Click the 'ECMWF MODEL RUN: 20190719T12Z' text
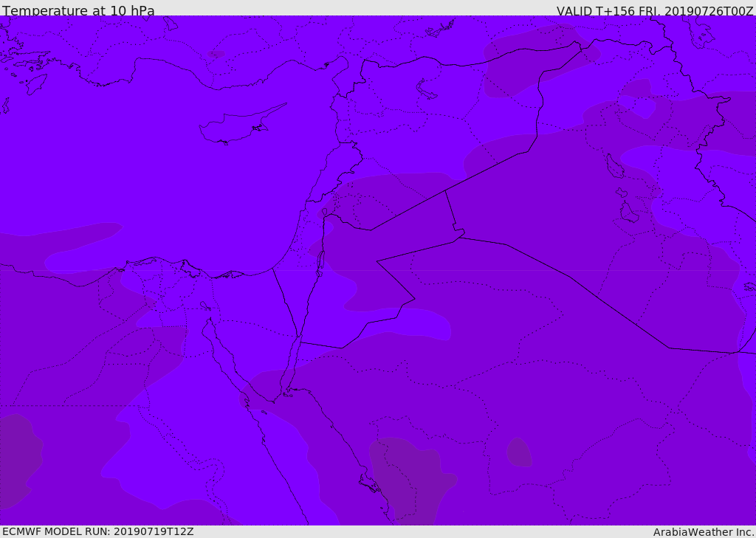This screenshot has height=538, width=756. click(98, 531)
